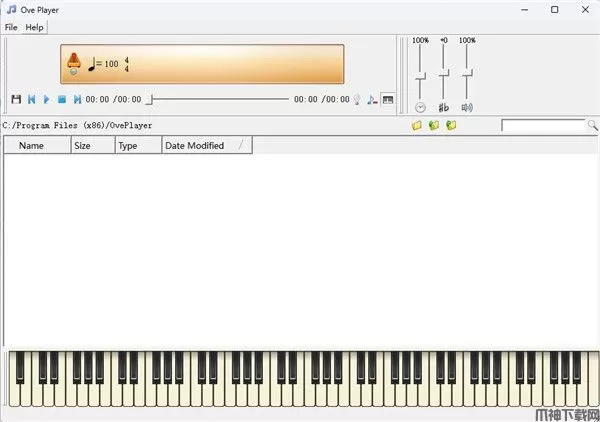600x422 pixels.
Task: Click the C:/Program Files (x86)/OvePlayer path
Action: click(77, 125)
